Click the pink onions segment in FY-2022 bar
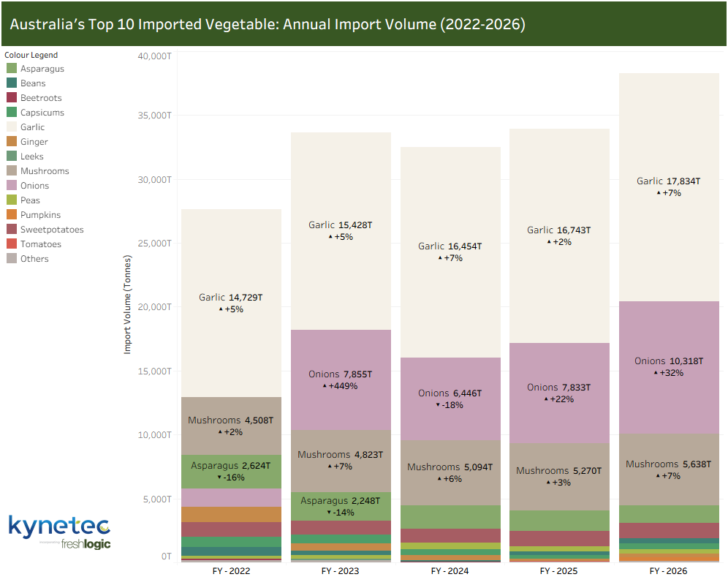The image size is (728, 585). coord(231,498)
